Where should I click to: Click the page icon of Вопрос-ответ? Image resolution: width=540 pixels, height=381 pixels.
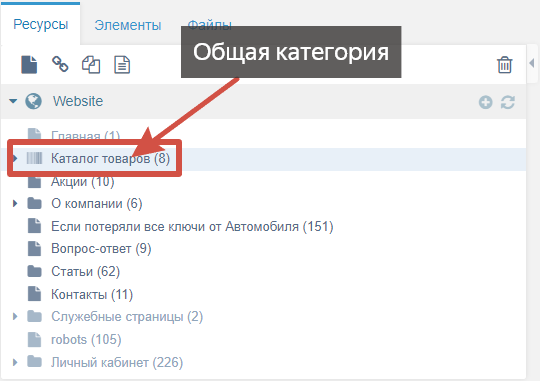coord(34,248)
